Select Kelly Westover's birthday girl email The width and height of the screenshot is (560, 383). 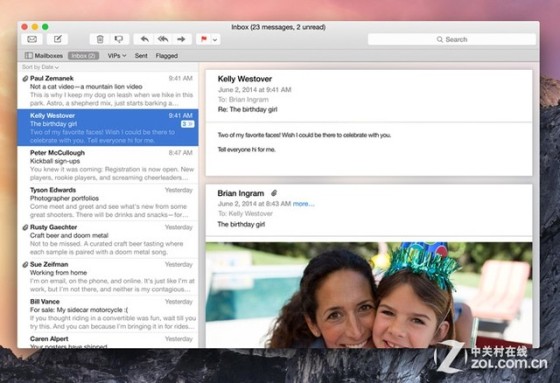click(x=108, y=128)
